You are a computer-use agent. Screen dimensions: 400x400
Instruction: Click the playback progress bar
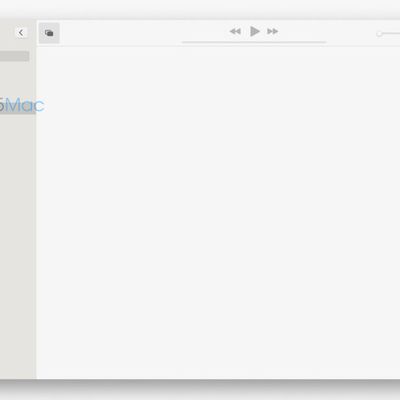click(x=254, y=42)
